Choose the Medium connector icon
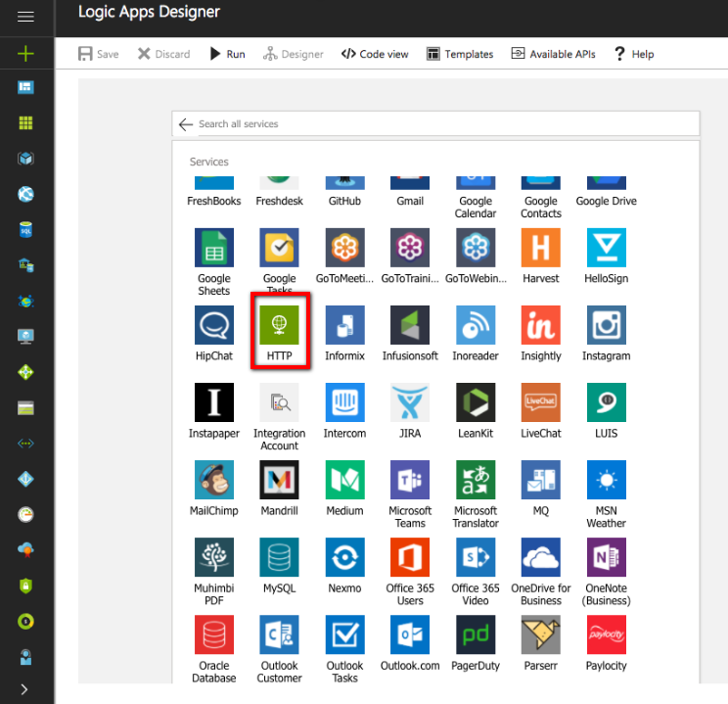728x704 pixels. pyautogui.click(x=345, y=480)
